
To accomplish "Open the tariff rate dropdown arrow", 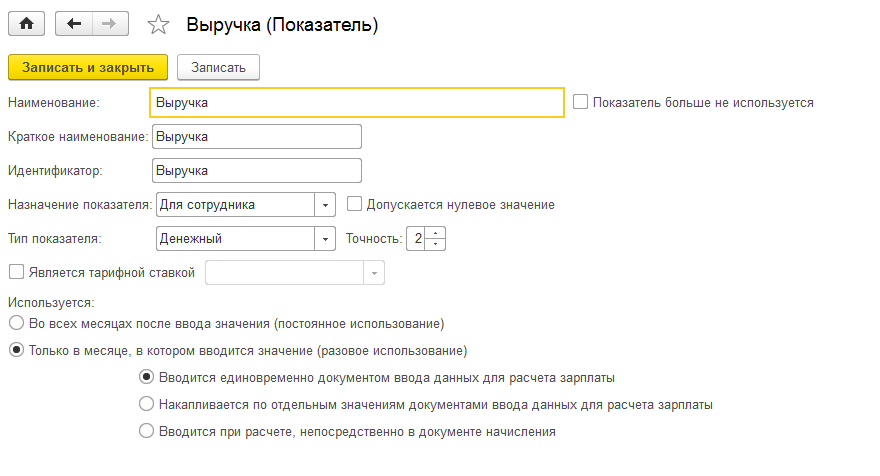I will click(x=374, y=273).
